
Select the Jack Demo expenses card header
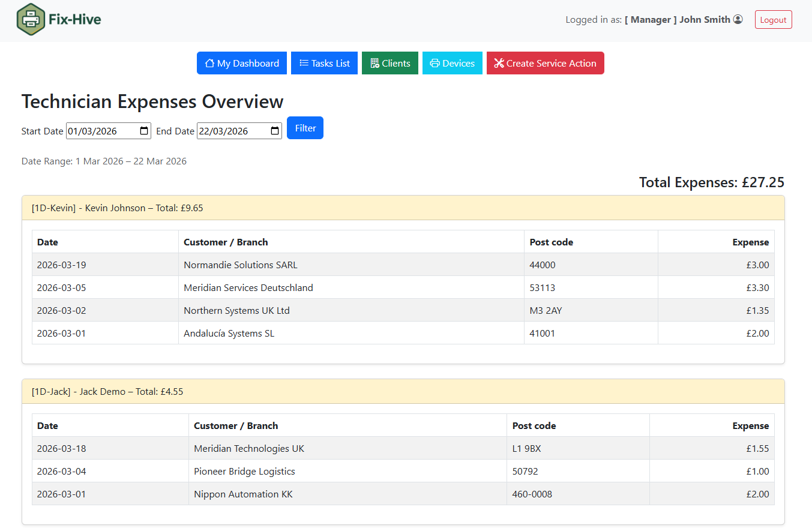403,392
